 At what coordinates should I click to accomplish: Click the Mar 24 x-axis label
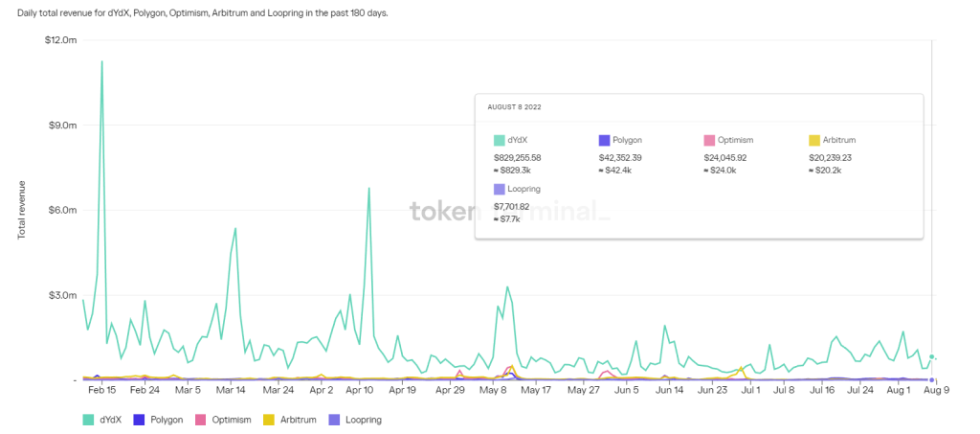[278, 390]
